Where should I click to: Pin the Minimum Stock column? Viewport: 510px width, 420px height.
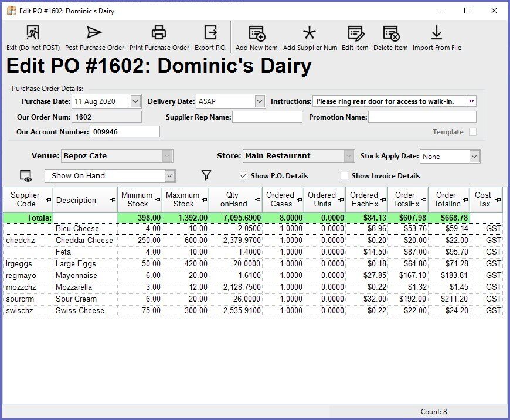(x=158, y=199)
